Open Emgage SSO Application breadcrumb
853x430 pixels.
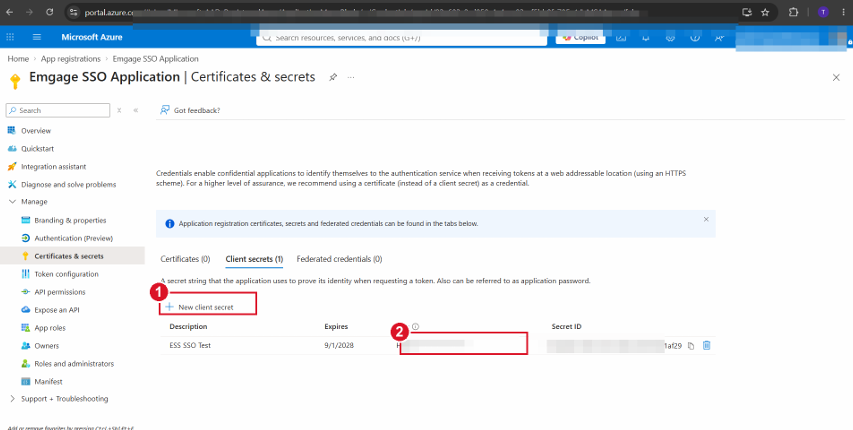(156, 59)
